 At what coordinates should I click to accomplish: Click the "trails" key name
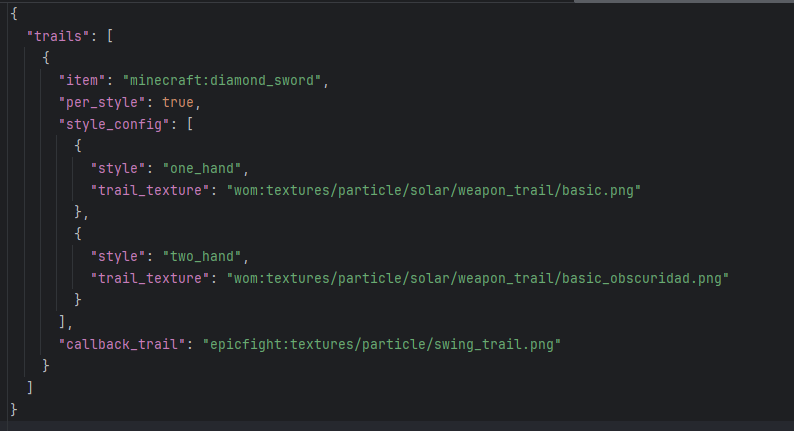pos(58,36)
